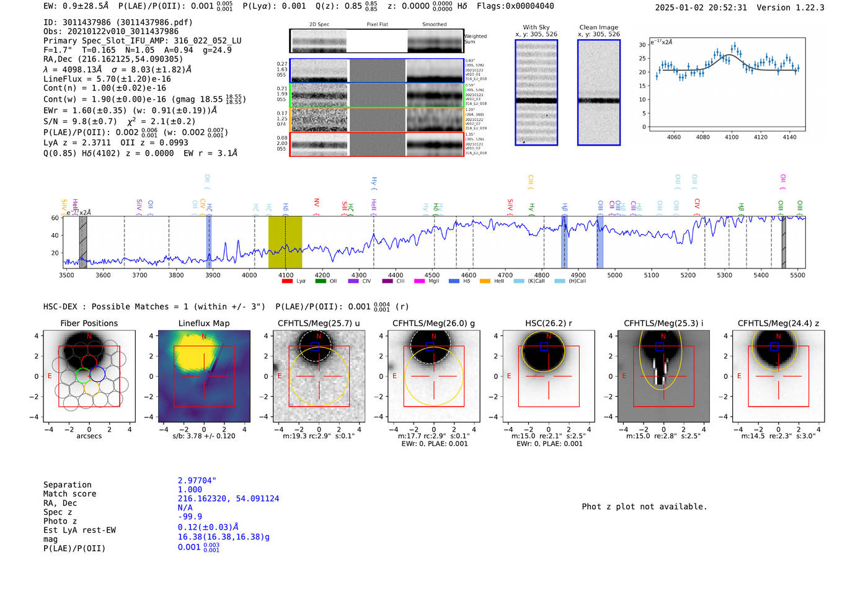Click the purple CIV legend swatch
Image resolution: width=868 pixels, height=591 pixels.
pyautogui.click(x=353, y=281)
